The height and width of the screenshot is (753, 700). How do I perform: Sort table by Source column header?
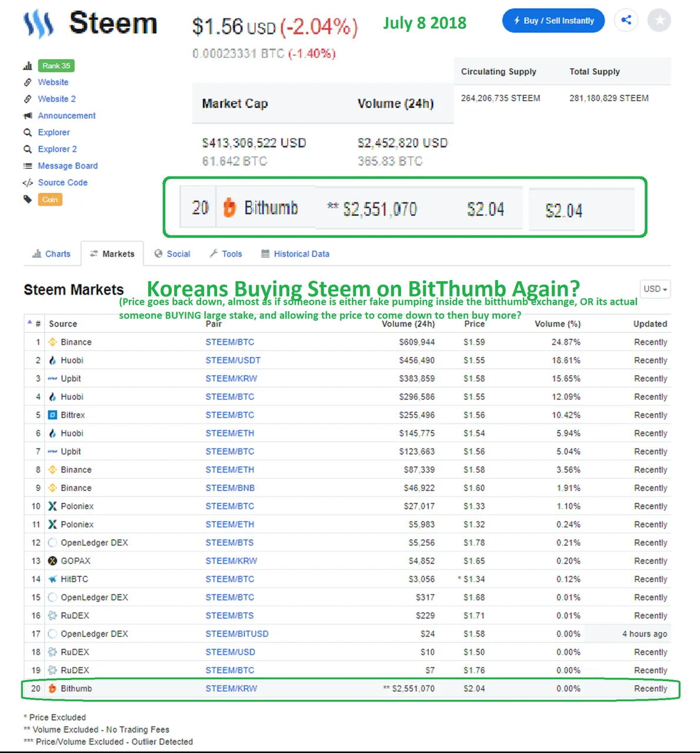point(63,324)
